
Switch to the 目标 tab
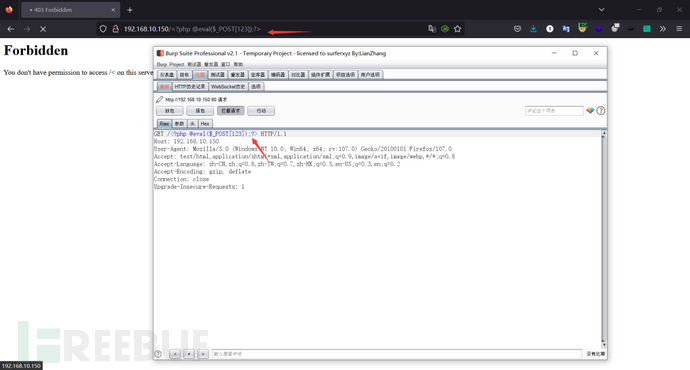[x=184, y=75]
